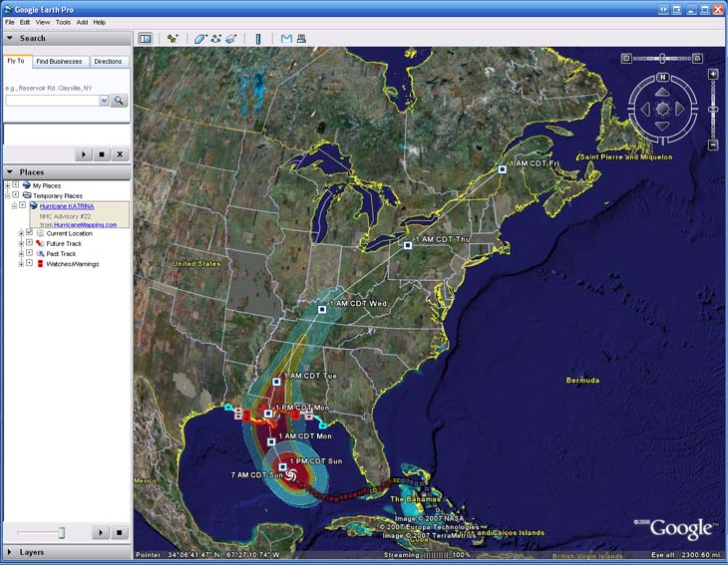The image size is (728, 565).
Task: Click the center joystick of the compass
Action: pyautogui.click(x=662, y=109)
